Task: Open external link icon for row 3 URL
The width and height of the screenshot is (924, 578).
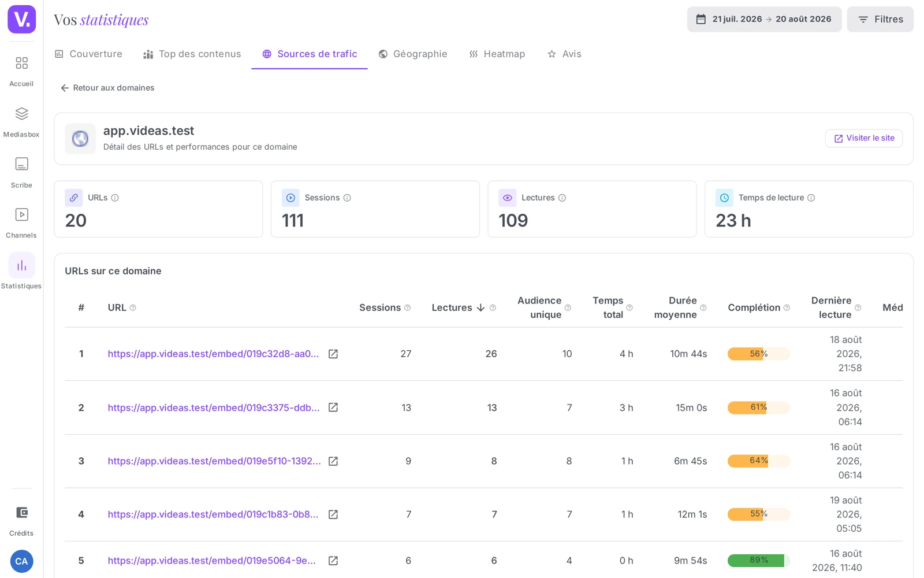Action: pos(333,461)
